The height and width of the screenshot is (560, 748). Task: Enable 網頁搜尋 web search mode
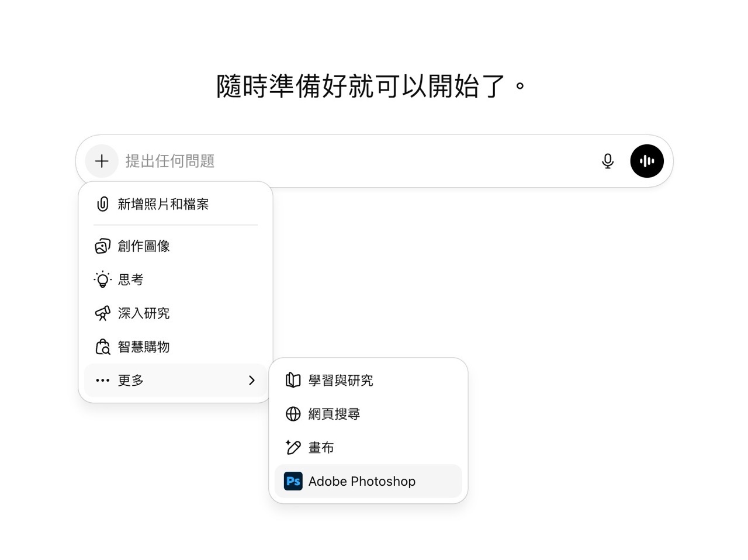point(334,414)
